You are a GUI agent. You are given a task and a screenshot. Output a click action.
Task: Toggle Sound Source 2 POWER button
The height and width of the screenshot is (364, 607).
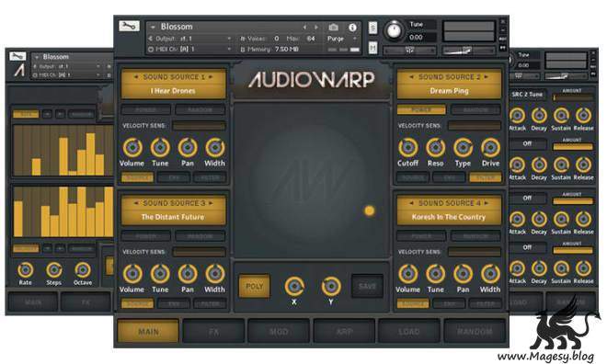coord(421,110)
